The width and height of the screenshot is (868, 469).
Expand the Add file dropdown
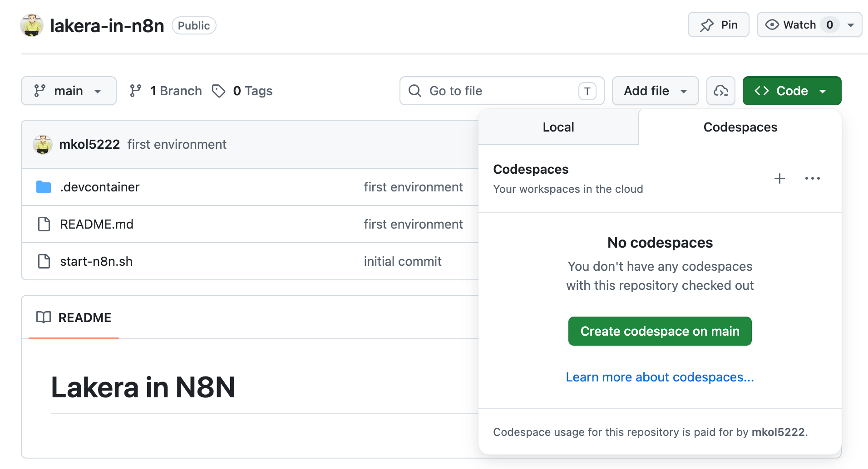coord(655,91)
